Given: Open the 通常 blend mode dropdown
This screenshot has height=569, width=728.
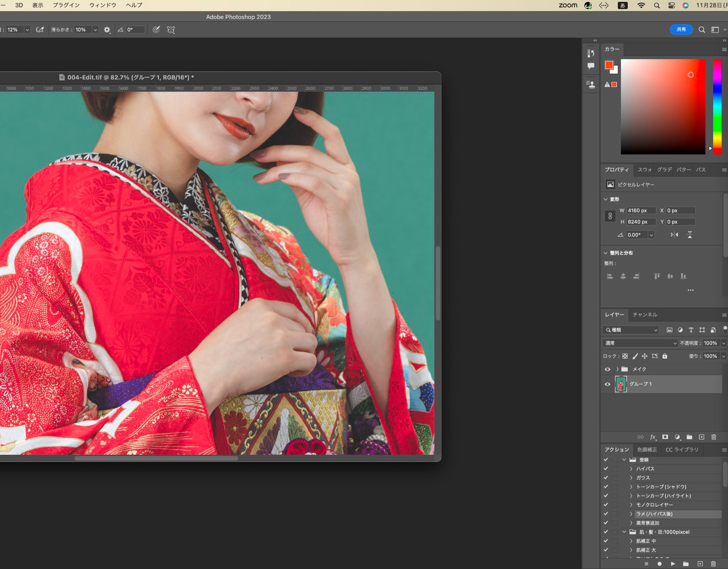Looking at the screenshot, I should point(641,343).
